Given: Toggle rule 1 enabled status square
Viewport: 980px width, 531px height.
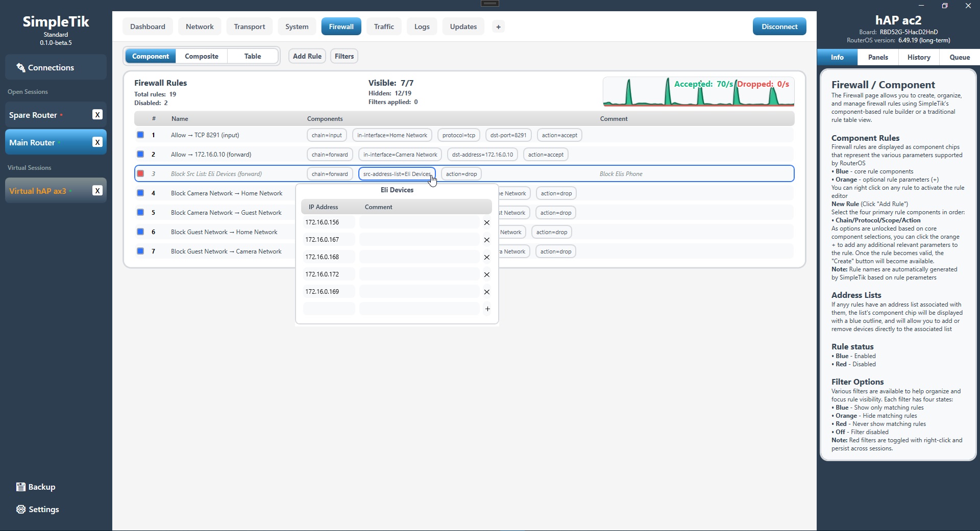Looking at the screenshot, I should (140, 135).
